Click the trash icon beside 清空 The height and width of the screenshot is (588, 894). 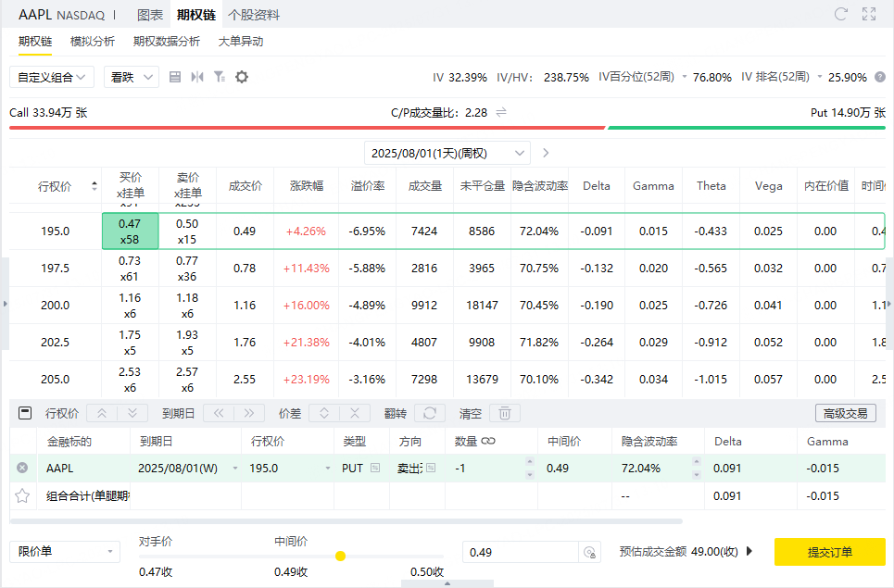click(505, 413)
